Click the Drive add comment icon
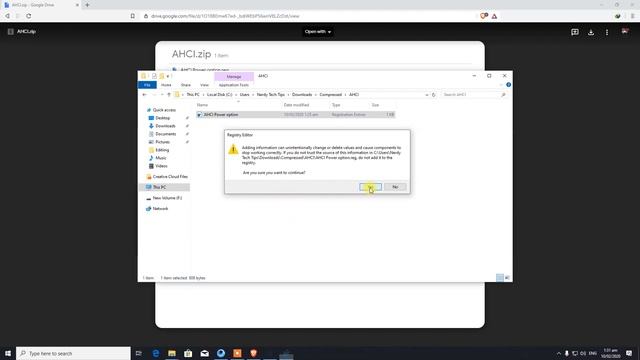This screenshot has height=360, width=640. click(575, 32)
